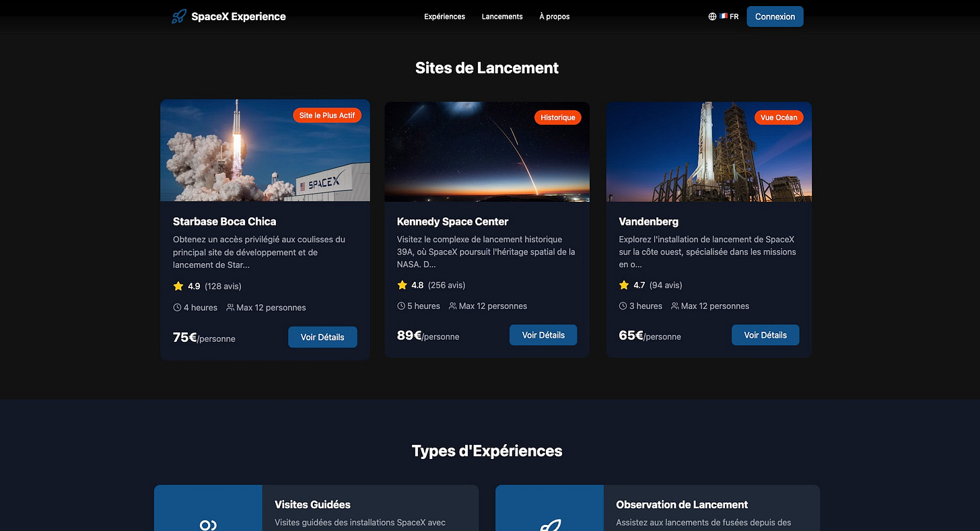
Task: Open the Lancements menu item
Action: coord(502,17)
